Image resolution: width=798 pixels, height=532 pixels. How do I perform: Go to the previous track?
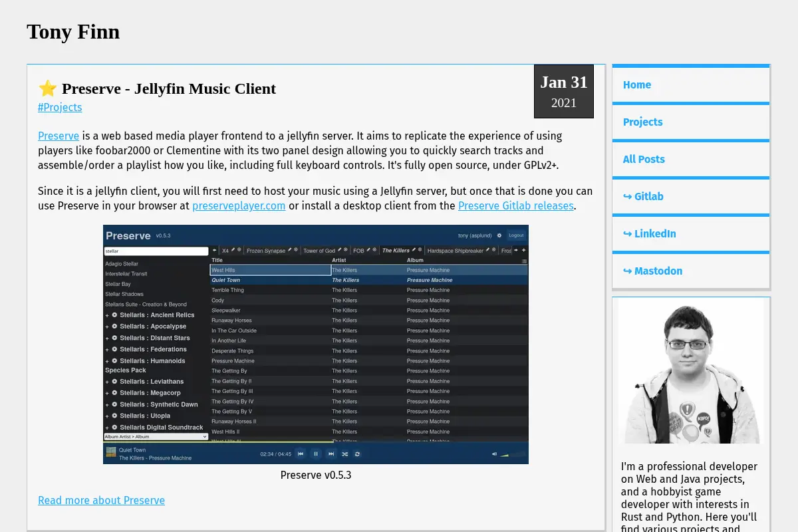pos(301,454)
